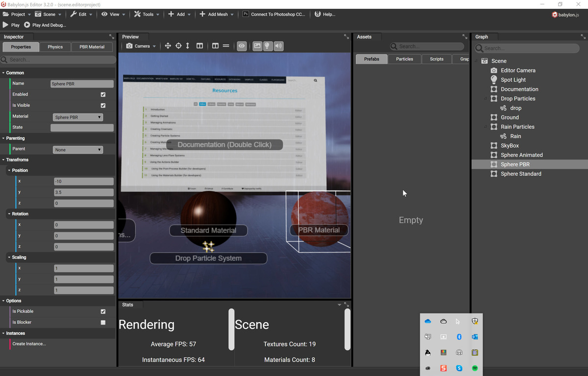Click Connect To Photoshop CC button
This screenshot has height=376, width=588.
[274, 14]
